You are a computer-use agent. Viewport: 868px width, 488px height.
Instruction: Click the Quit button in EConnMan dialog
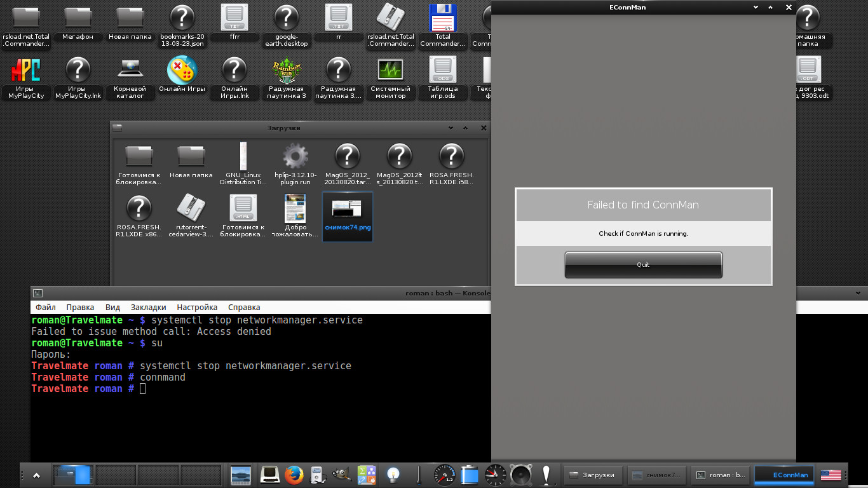(x=643, y=264)
